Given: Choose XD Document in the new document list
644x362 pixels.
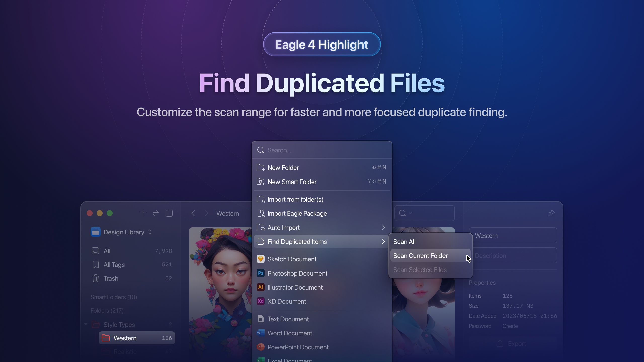Looking at the screenshot, I should coord(287,301).
